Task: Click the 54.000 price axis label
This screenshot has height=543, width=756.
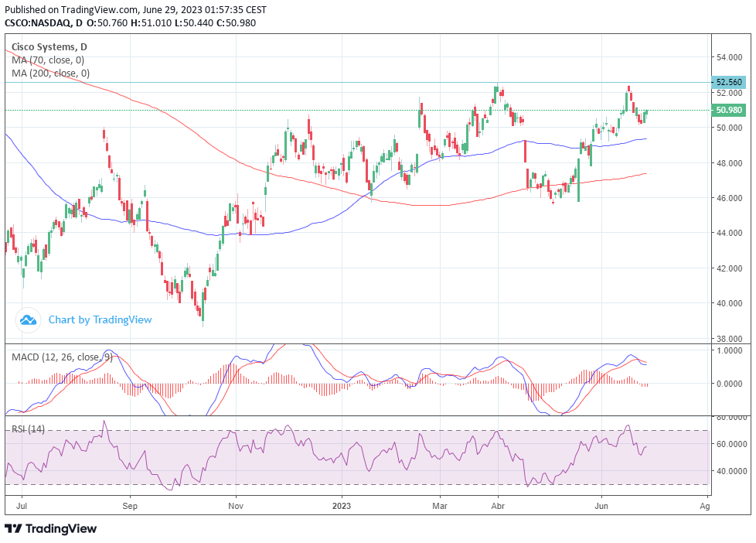Action: pos(729,57)
